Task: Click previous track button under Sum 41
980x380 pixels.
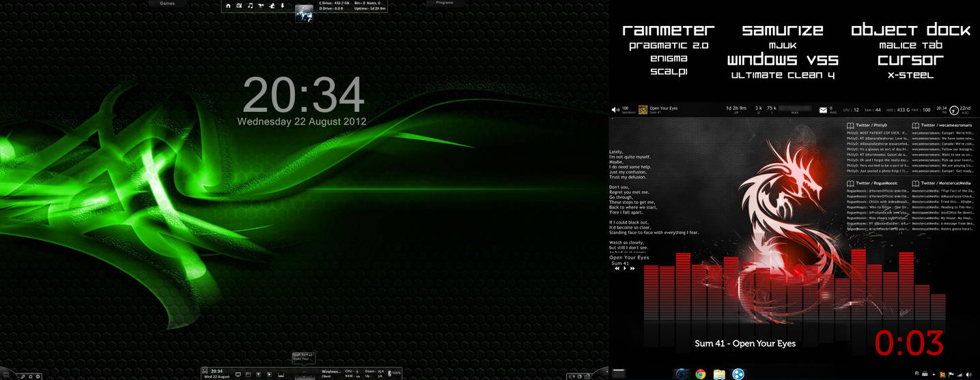Action: [617, 269]
